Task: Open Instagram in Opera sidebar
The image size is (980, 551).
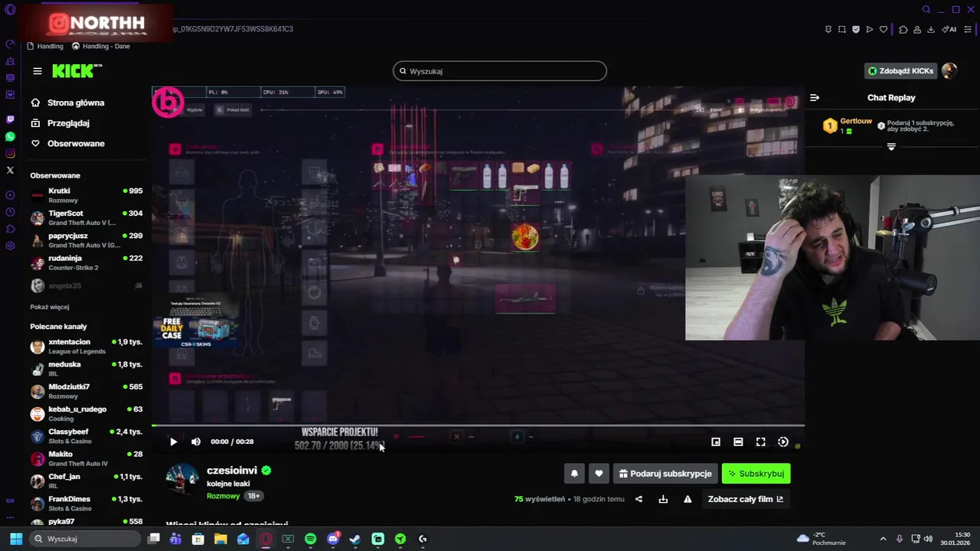Action: pyautogui.click(x=10, y=153)
